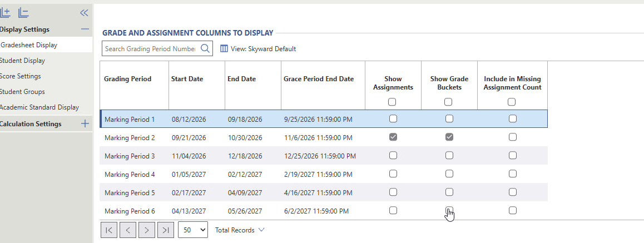This screenshot has width=644, height=243.
Task: Click the expand-all sections icon
Action: pos(5,13)
